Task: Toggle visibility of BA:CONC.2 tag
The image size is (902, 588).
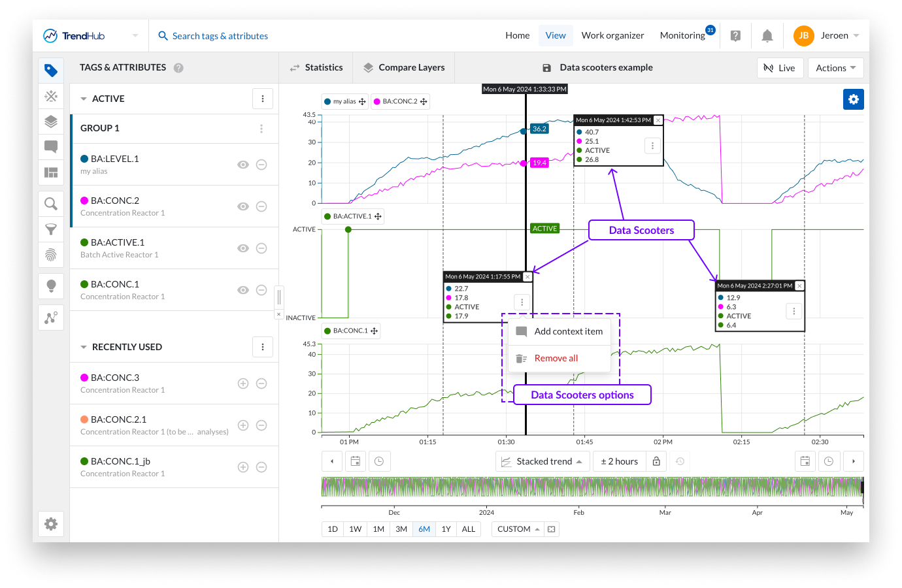Action: click(x=243, y=206)
